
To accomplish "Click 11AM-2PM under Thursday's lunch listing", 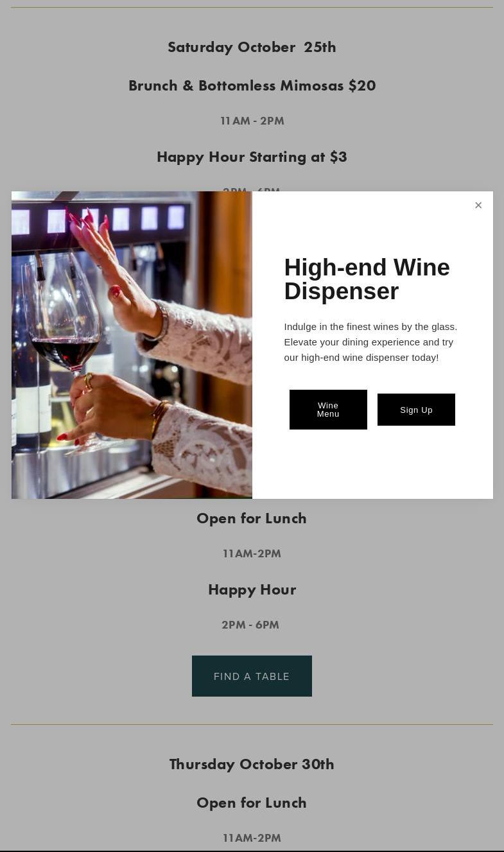I will click(x=252, y=838).
